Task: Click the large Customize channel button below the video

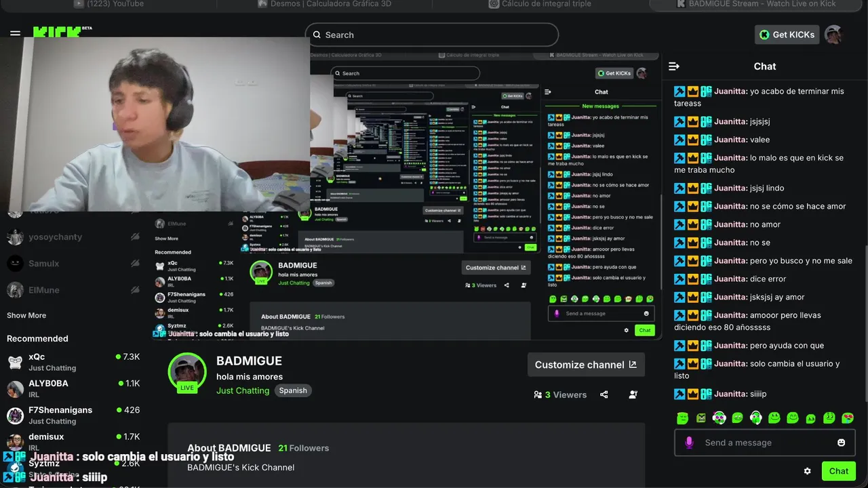Action: tap(586, 365)
